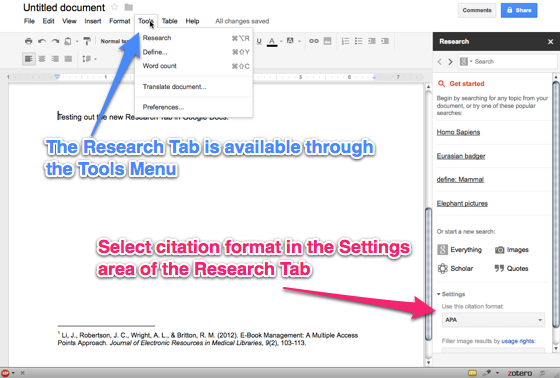This screenshot has width=560, height=378.
Task: Collapse the Settings section
Action: (x=451, y=294)
